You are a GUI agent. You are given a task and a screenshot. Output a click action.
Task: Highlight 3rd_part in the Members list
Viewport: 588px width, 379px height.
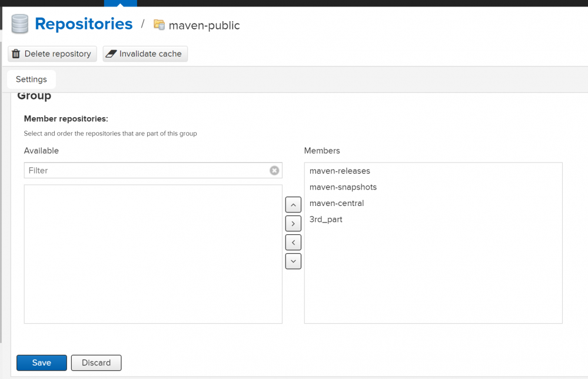(x=325, y=220)
